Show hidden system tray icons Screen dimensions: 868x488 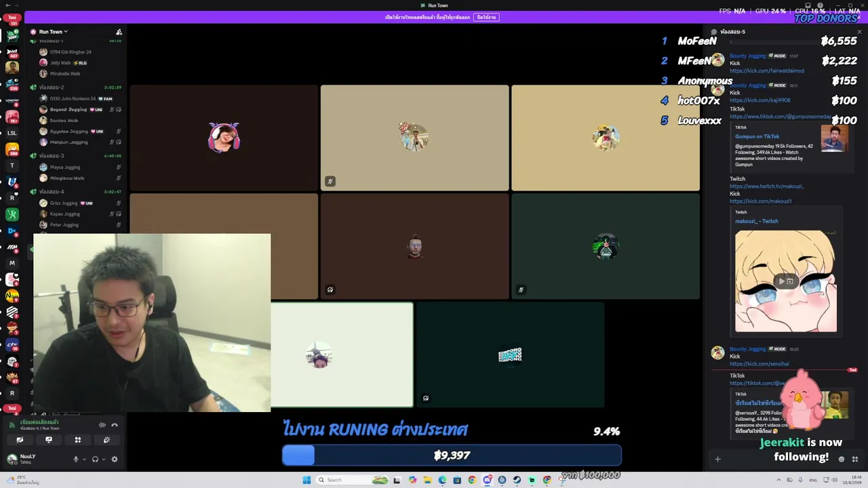coord(780,480)
